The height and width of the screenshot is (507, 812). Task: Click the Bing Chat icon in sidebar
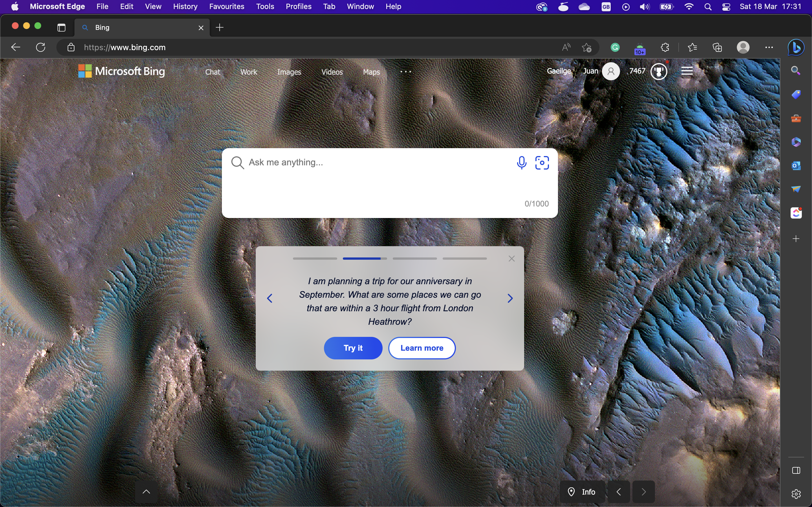[796, 47]
